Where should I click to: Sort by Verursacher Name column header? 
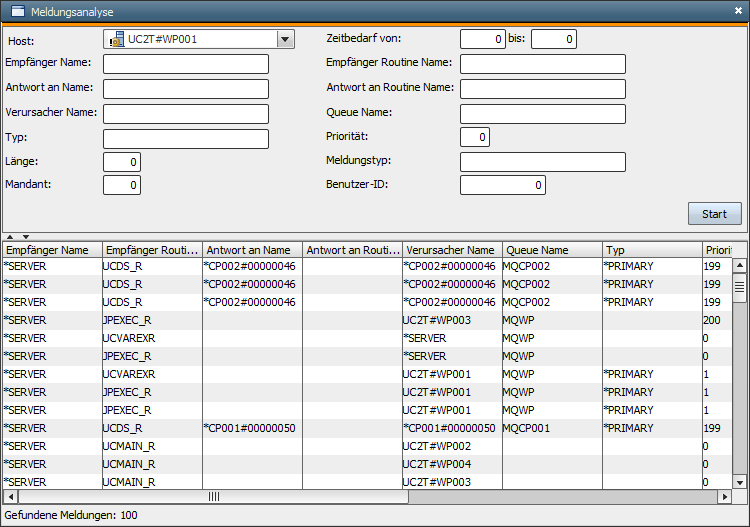tap(450, 250)
